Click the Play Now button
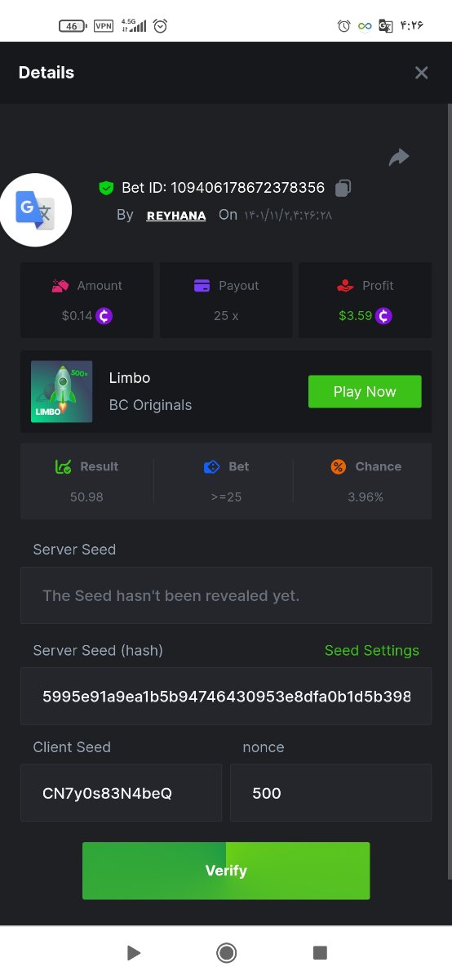This screenshot has height=980, width=452. click(365, 391)
